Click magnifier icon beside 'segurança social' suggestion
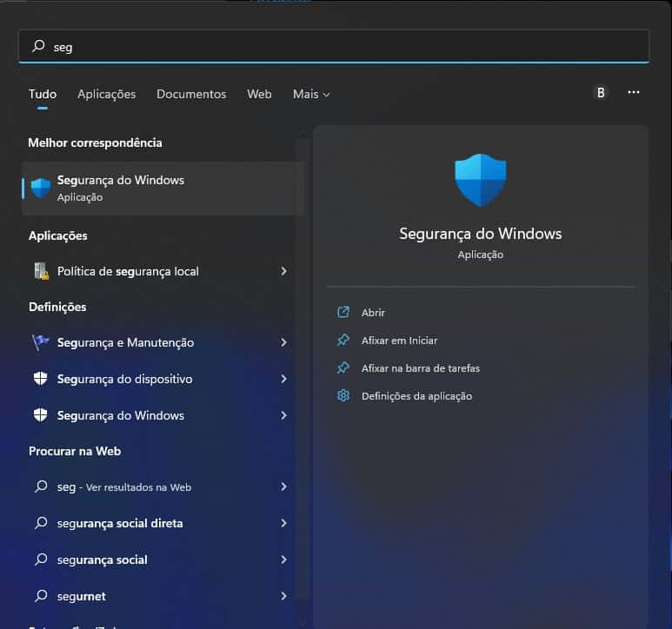The height and width of the screenshot is (629, 672). pyautogui.click(x=41, y=559)
